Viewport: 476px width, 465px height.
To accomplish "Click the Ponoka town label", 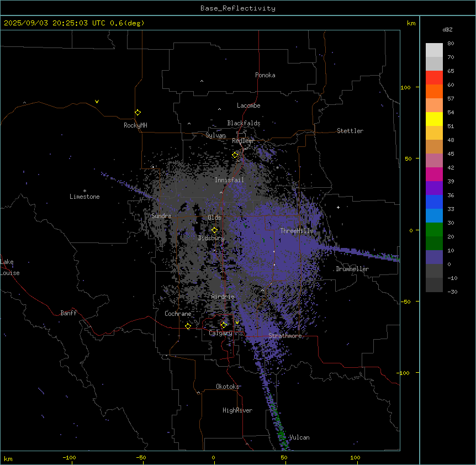I will [x=265, y=75].
